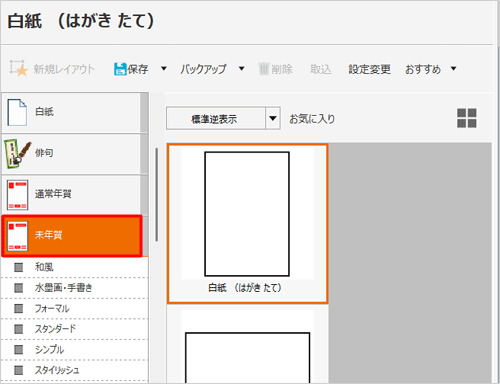
Task: Click the 取込 toolbar button
Action: click(321, 69)
